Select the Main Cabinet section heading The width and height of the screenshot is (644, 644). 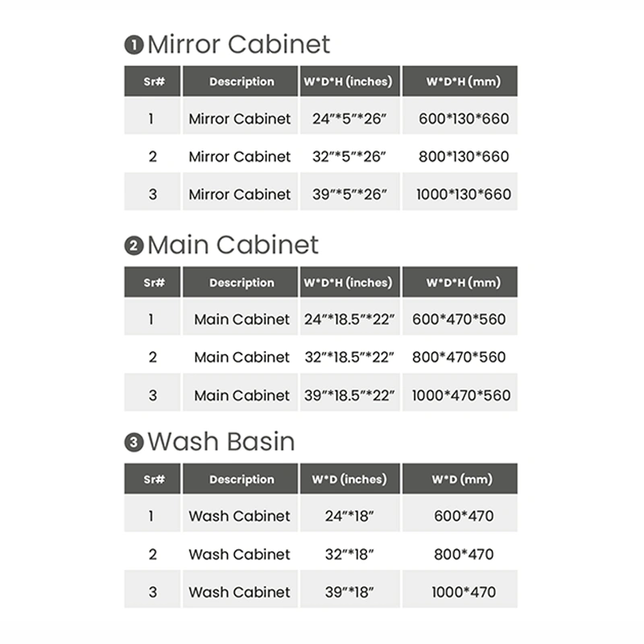click(x=233, y=245)
